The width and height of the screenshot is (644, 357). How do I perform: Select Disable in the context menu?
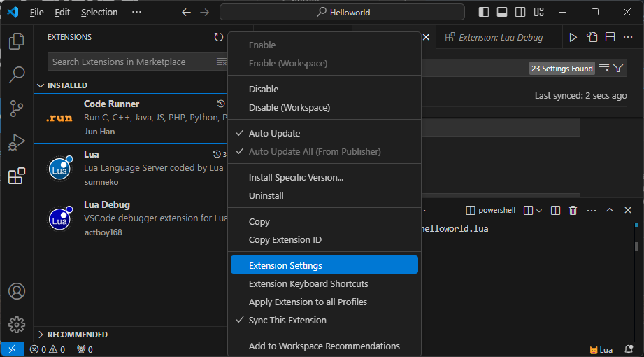[324, 90]
